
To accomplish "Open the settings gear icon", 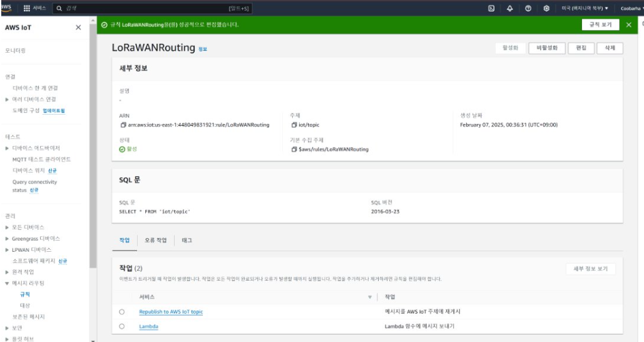I will click(546, 8).
